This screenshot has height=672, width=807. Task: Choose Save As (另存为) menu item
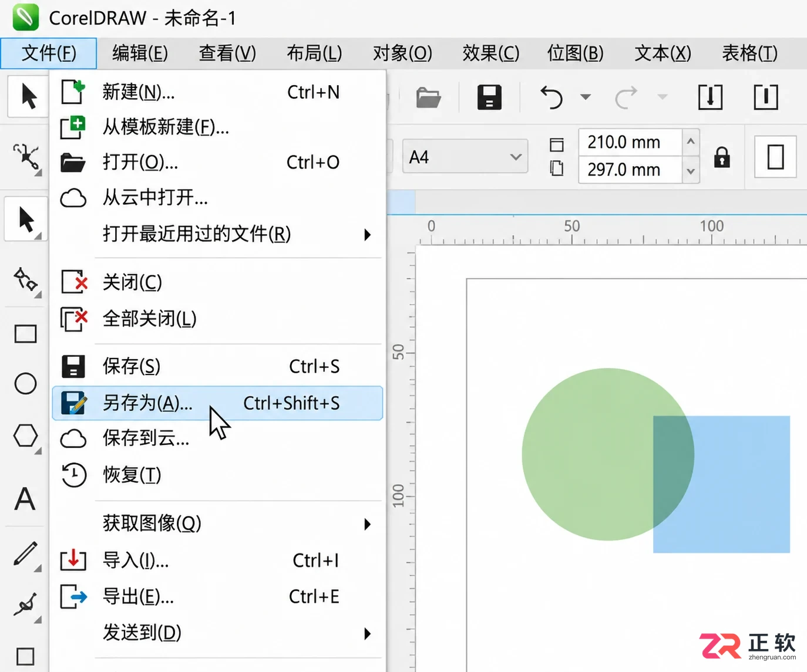217,403
